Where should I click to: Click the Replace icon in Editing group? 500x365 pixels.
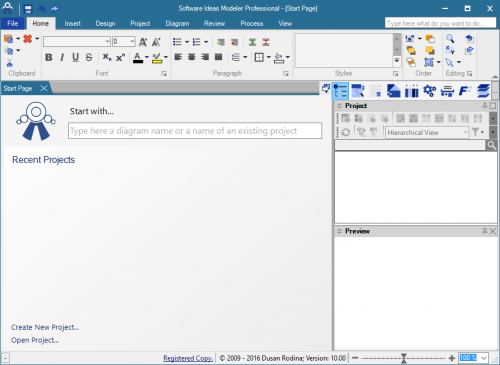(450, 50)
